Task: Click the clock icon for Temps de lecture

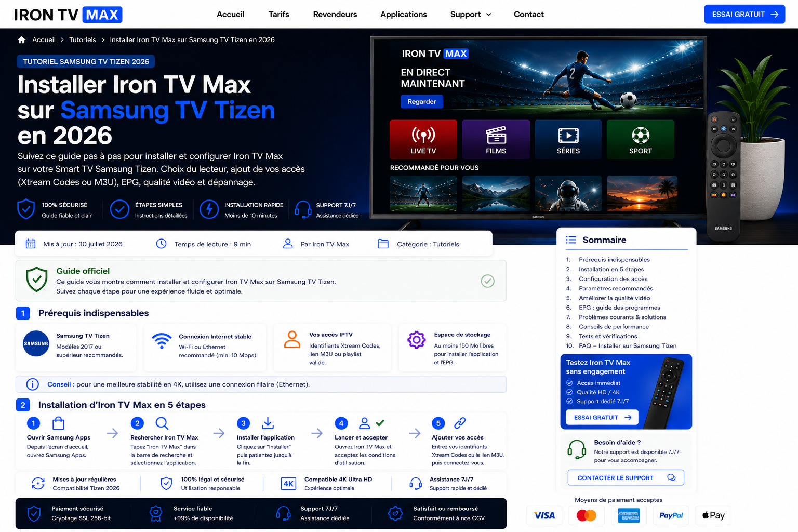Action: tap(162, 244)
